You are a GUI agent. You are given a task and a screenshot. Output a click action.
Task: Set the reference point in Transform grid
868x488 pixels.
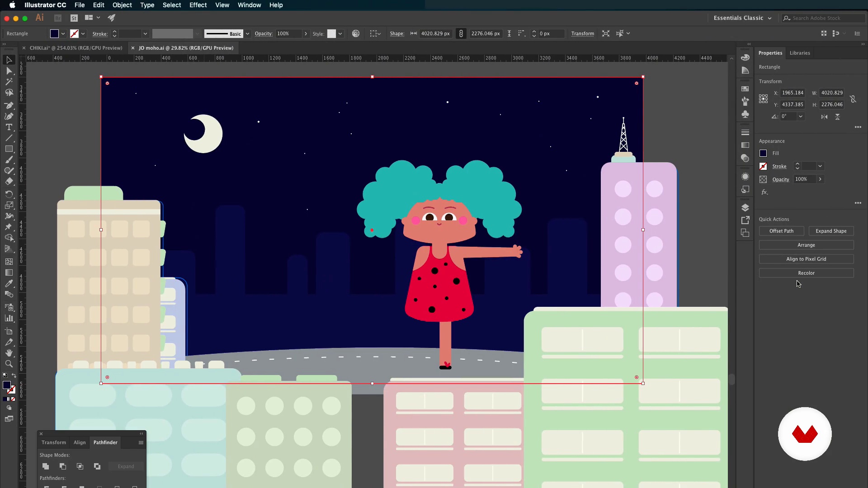point(763,99)
